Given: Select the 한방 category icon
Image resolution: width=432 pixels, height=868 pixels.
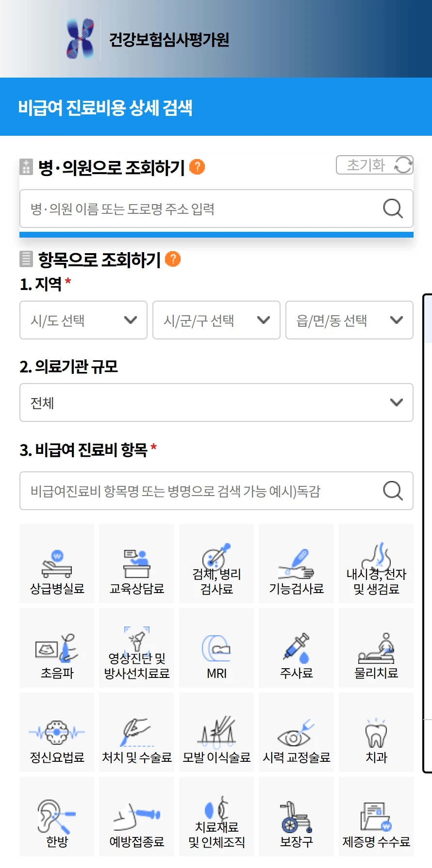Looking at the screenshot, I should [x=57, y=817].
